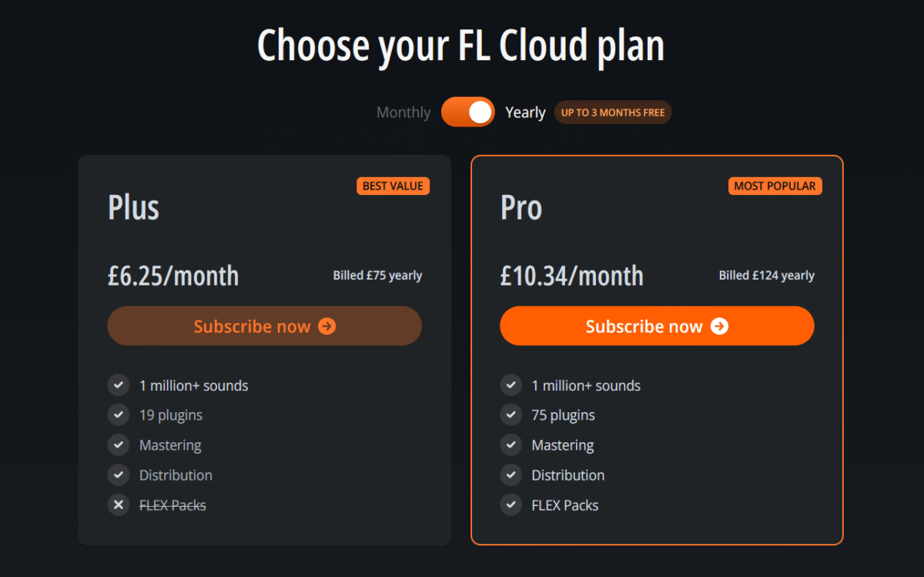
Task: Click the arrow icon in Plus Subscribe button
Action: tap(327, 327)
